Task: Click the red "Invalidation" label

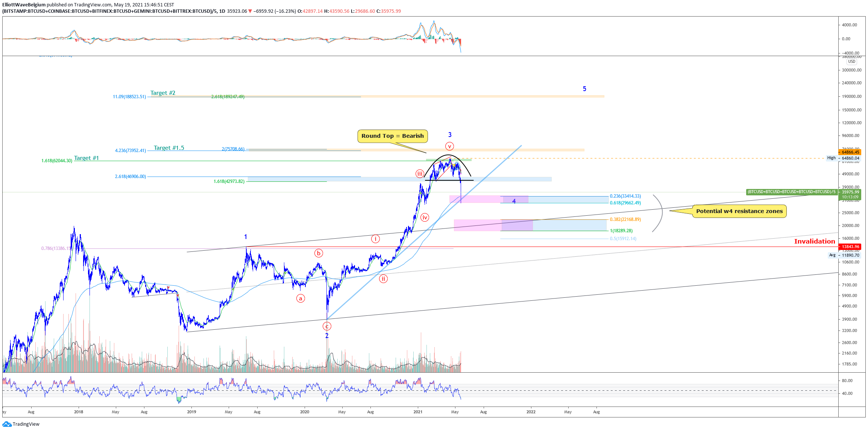Action: (x=815, y=241)
